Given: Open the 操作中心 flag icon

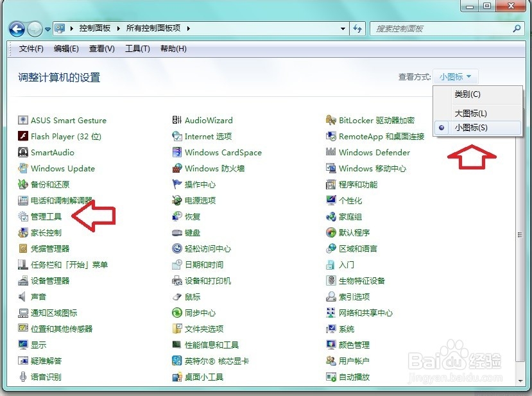Looking at the screenshot, I should coord(176,184).
